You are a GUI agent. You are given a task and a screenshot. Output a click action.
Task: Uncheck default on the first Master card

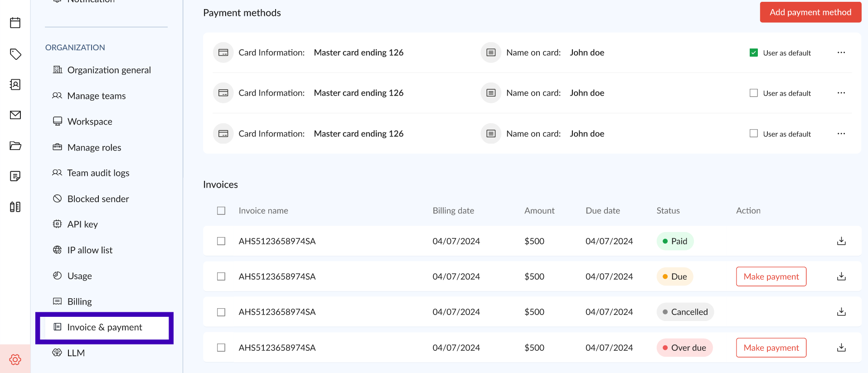click(754, 53)
